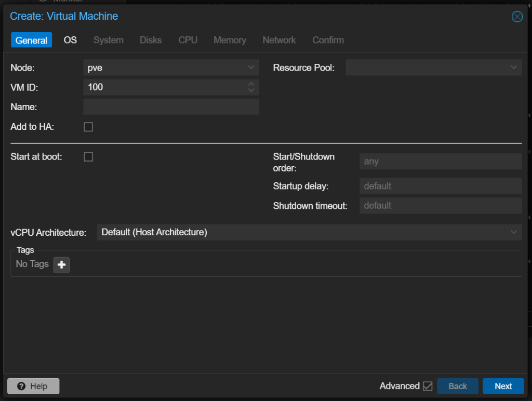Click the Shutdown timeout field
532x401 pixels.
[x=441, y=206]
